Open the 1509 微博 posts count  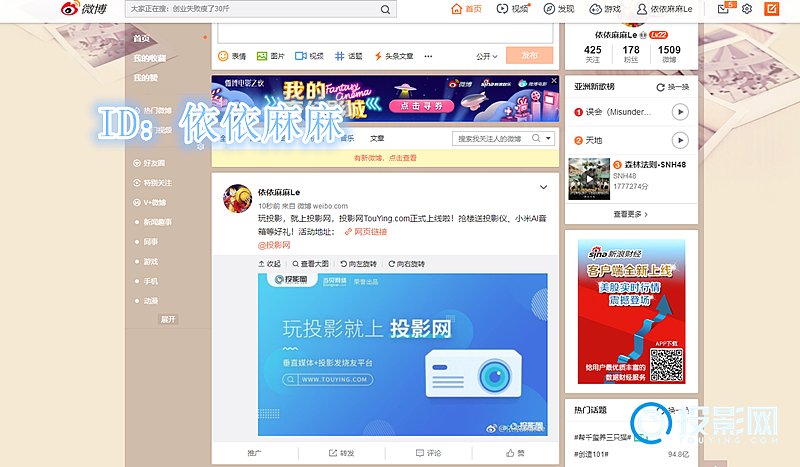(669, 53)
